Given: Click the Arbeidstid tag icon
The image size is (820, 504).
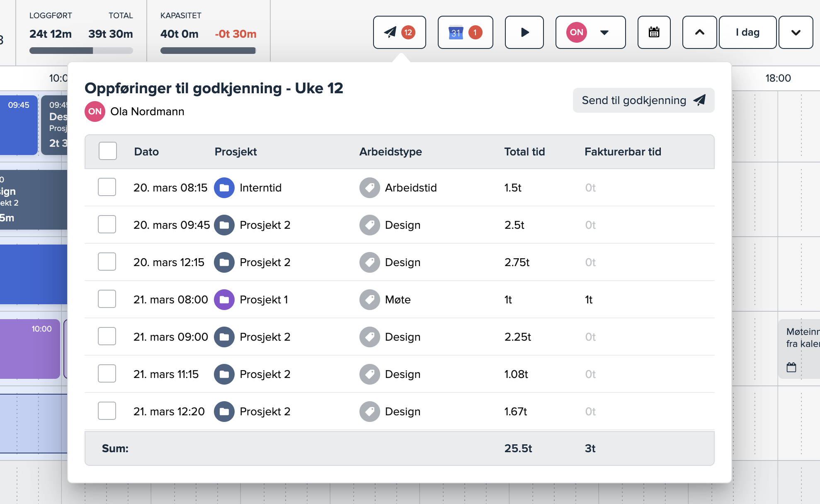Looking at the screenshot, I should 369,188.
